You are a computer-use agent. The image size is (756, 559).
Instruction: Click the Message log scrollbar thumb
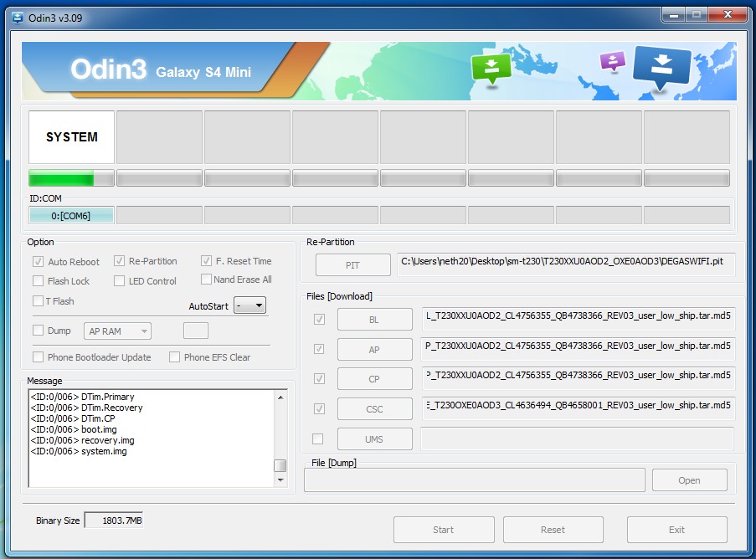280,465
